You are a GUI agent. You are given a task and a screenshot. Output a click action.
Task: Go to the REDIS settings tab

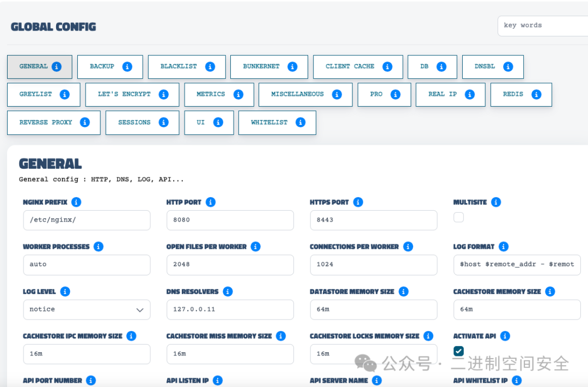click(x=520, y=94)
